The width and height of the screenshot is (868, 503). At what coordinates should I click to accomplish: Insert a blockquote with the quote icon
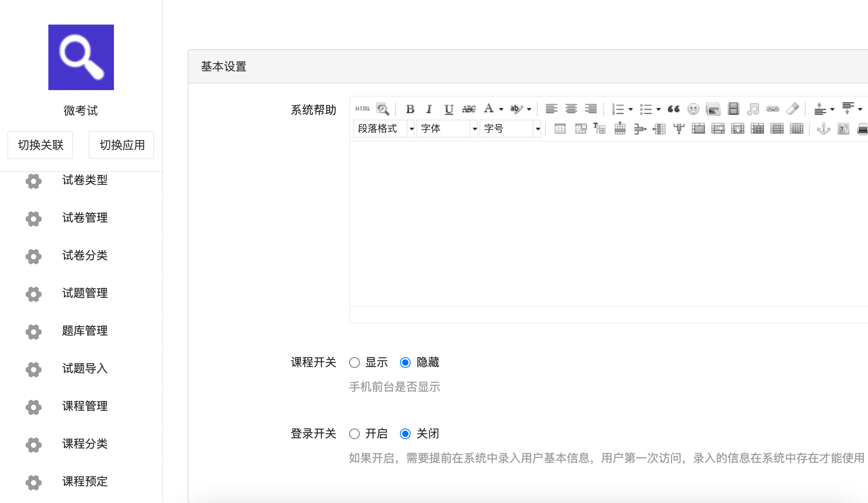[673, 109]
